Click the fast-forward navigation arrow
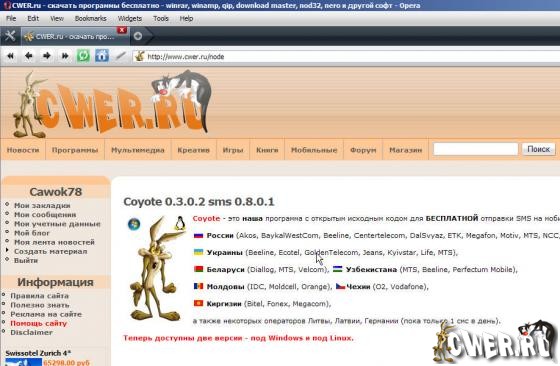The height and width of the screenshot is (366, 560). point(65,56)
